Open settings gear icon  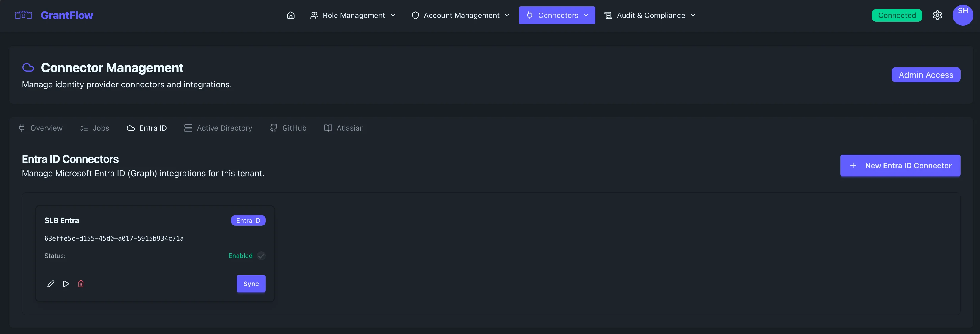(x=937, y=15)
